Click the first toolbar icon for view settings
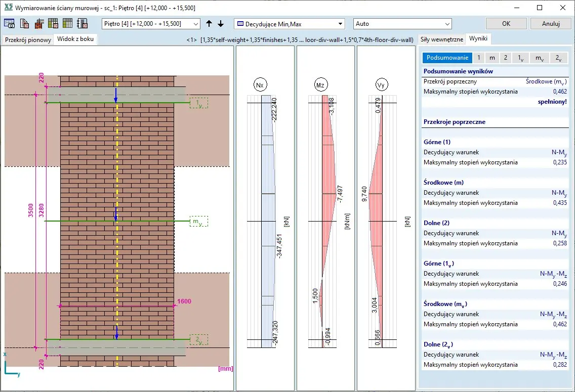 click(x=10, y=24)
